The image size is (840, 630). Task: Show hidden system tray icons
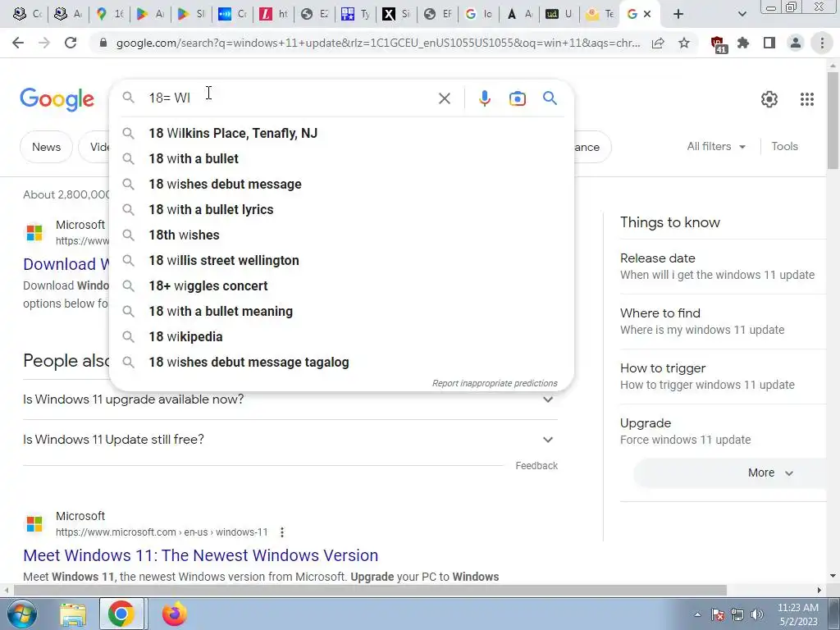[697, 614]
